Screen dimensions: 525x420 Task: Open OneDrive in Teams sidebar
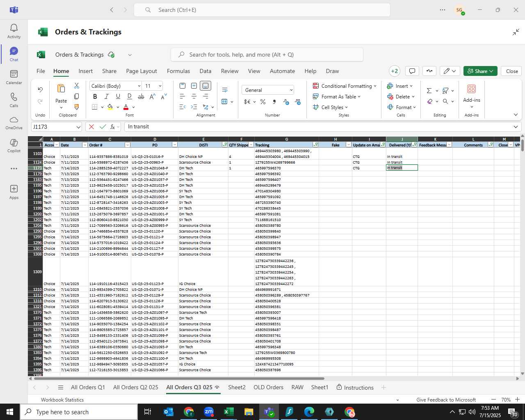point(14,122)
